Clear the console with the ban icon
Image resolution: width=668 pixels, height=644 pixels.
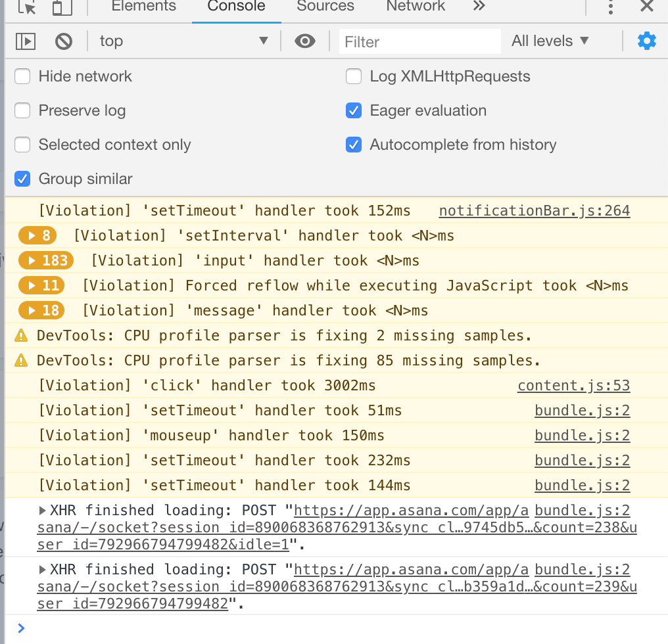[x=64, y=41]
